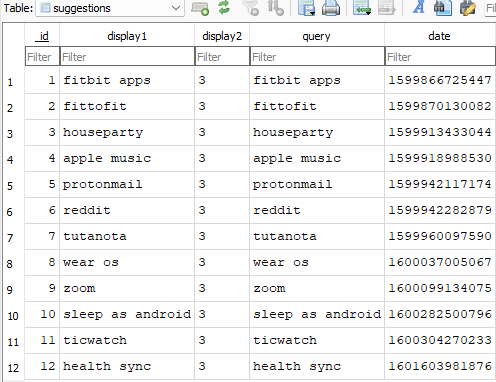Select _id cell 12 in health sync row
The image size is (496, 382).
coord(42,366)
